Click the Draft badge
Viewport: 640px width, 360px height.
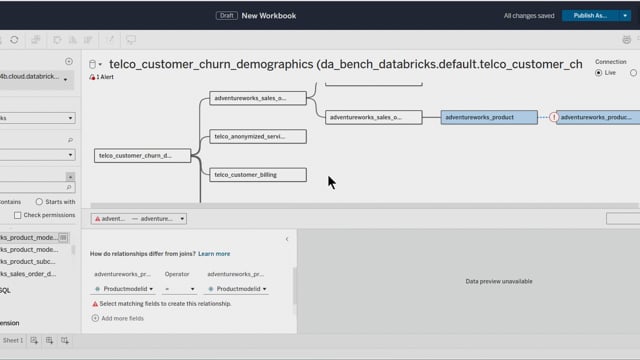(x=227, y=16)
